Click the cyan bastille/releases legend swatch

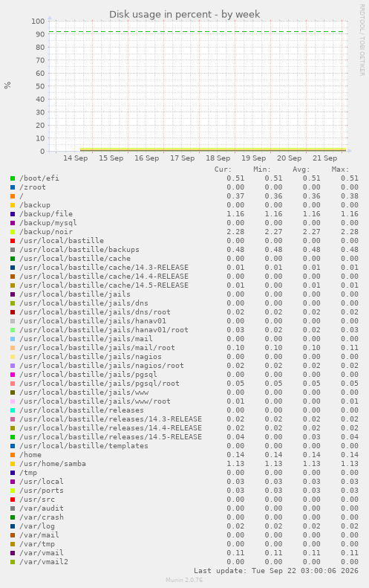[x=13, y=410]
